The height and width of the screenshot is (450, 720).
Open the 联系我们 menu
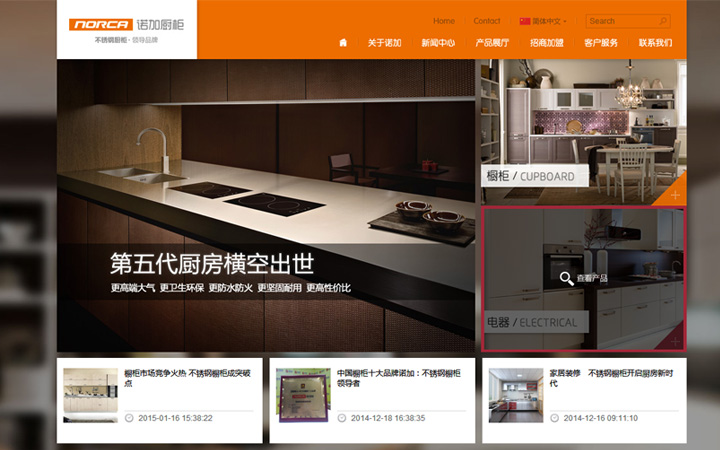pos(655,43)
